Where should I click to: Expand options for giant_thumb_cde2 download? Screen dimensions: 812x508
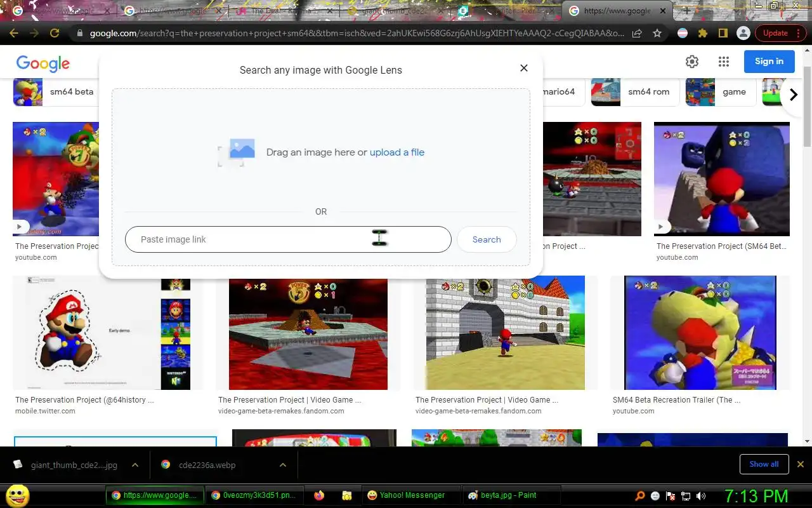[135, 465]
